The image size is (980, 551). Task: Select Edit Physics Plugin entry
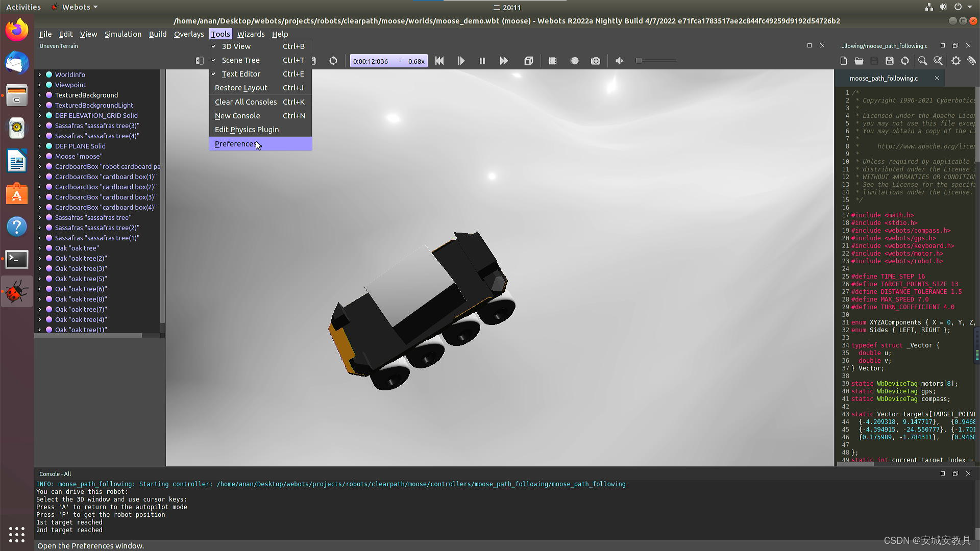click(x=260, y=130)
